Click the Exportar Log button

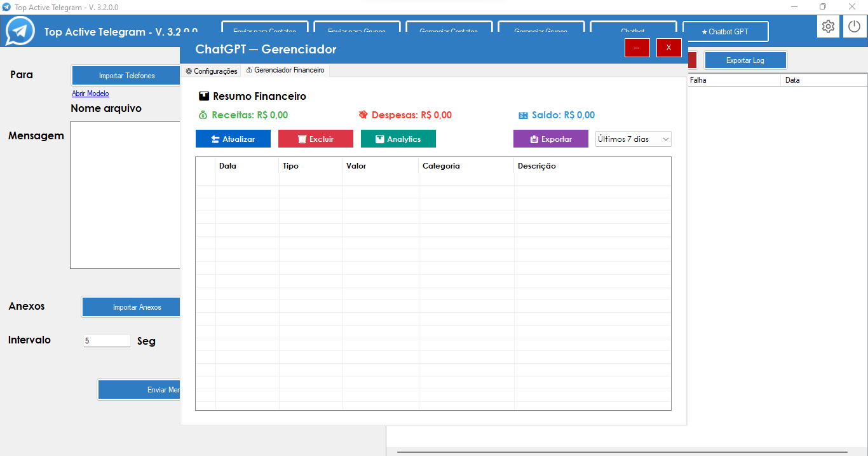click(x=745, y=60)
